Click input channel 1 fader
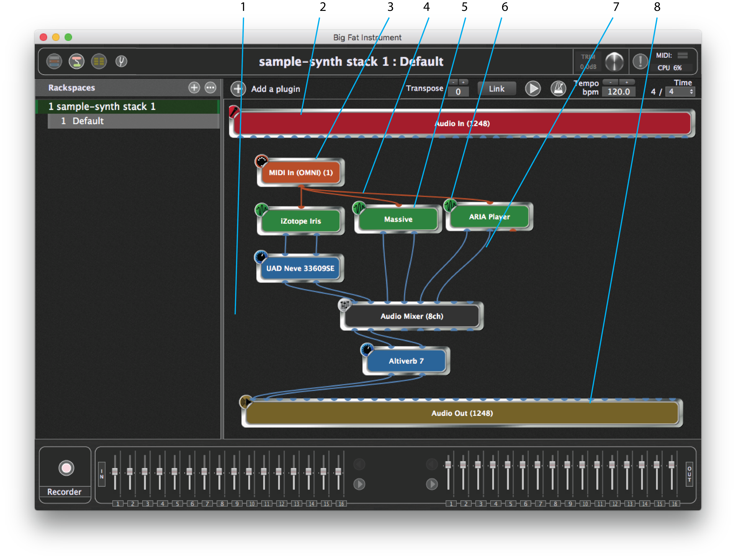736x560 pixels. pos(115,471)
